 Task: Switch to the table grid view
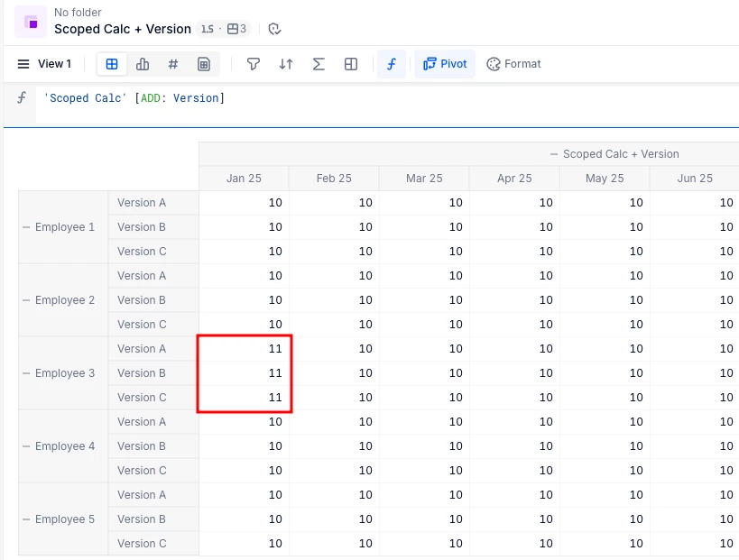(x=112, y=64)
